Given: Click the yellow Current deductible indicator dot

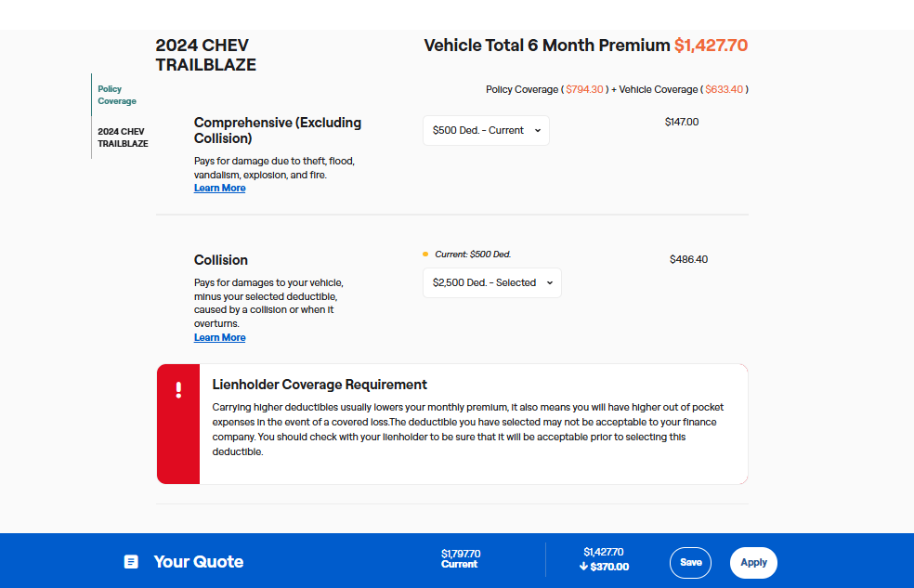Looking at the screenshot, I should 425,255.
